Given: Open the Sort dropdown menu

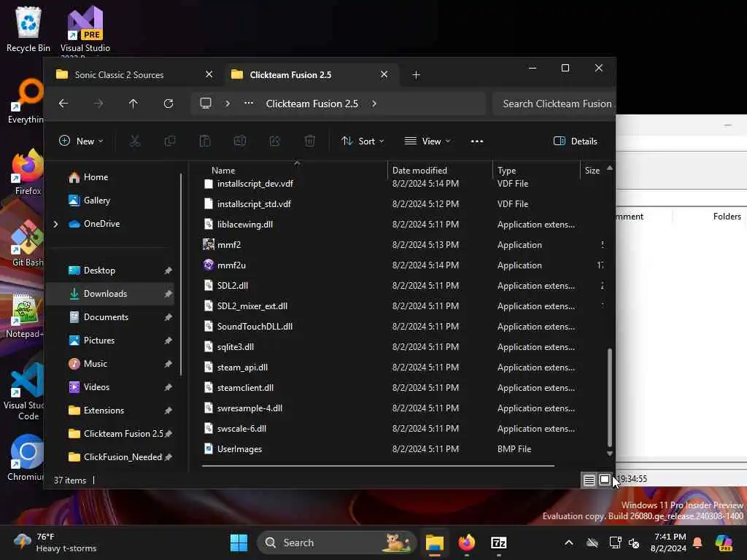Looking at the screenshot, I should [363, 141].
